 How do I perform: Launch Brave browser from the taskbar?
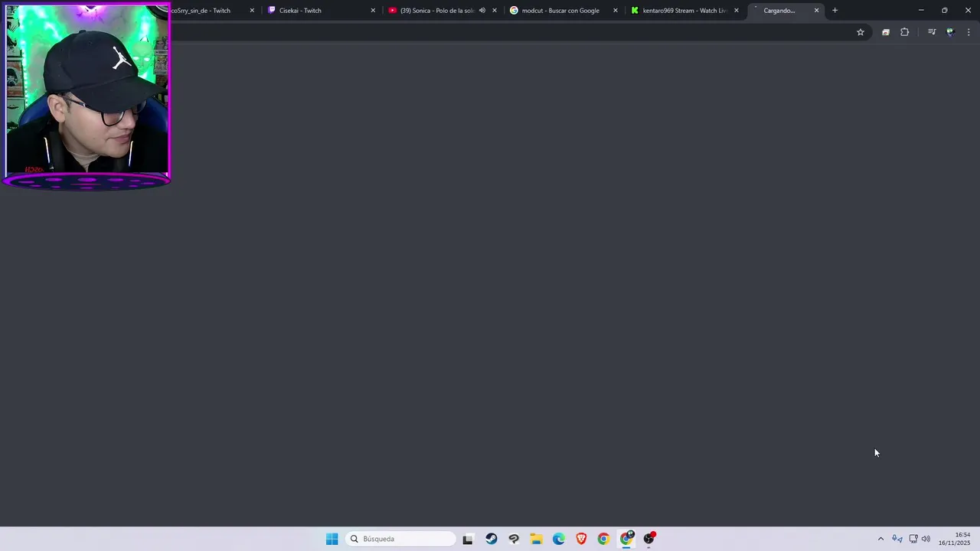click(581, 539)
